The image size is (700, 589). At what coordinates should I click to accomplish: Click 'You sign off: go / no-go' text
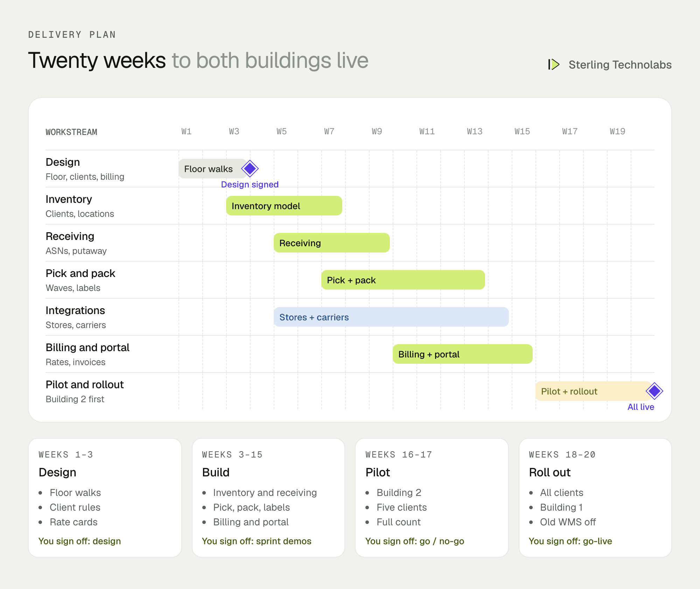(x=415, y=541)
